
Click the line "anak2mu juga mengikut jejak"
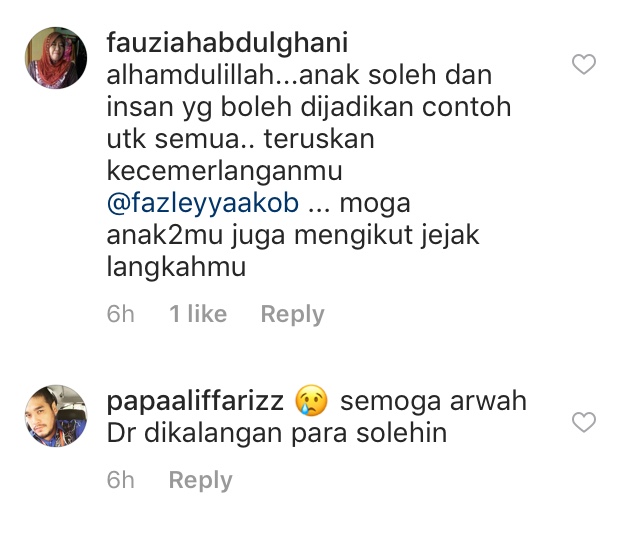point(293,236)
